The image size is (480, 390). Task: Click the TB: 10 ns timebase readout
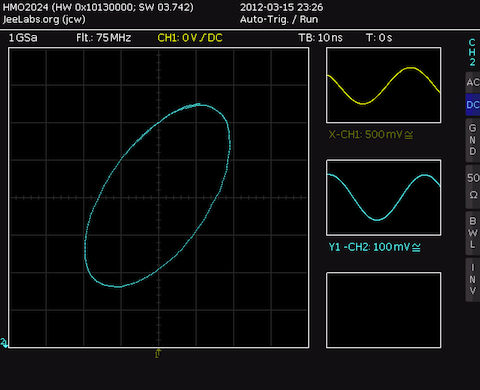point(320,38)
